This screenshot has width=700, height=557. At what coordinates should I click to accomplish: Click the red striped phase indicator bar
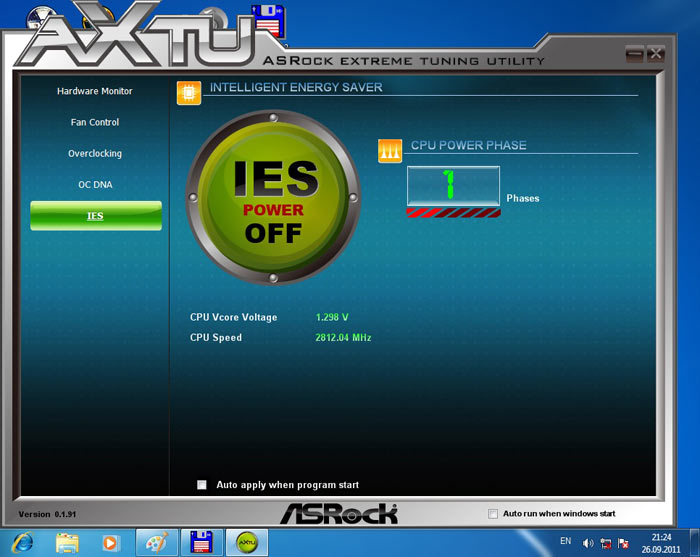(x=453, y=213)
